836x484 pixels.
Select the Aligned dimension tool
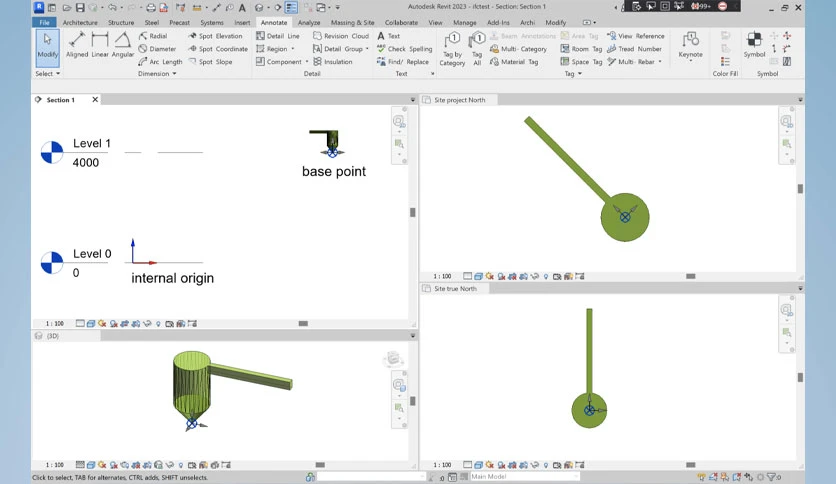[77, 45]
